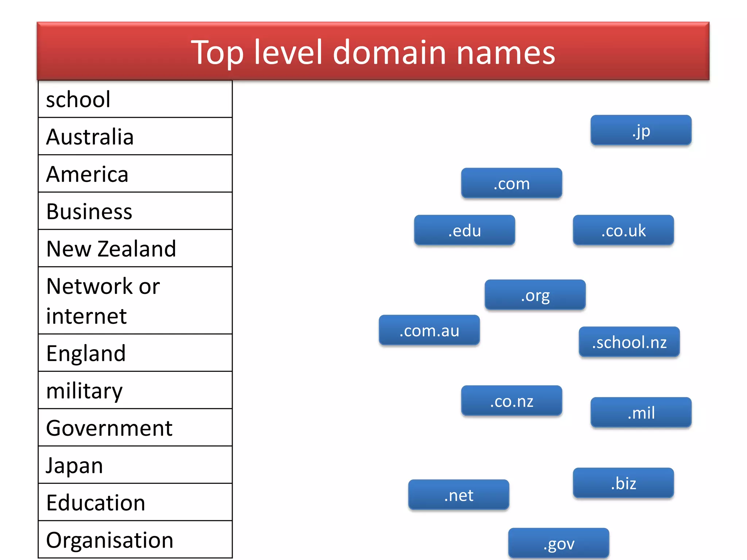Click the .jp domain button
This screenshot has height=560, width=747.
(641, 130)
